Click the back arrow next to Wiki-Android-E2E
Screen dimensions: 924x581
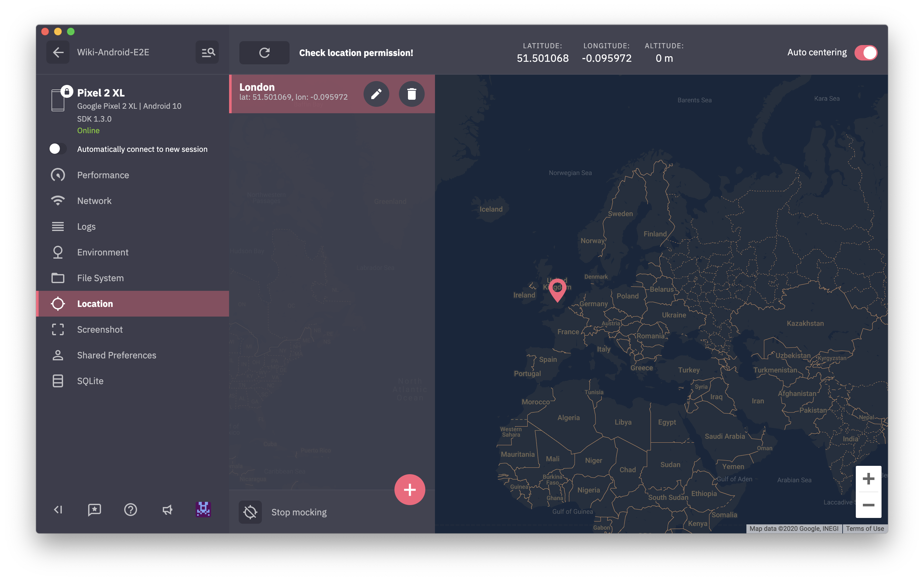(58, 52)
